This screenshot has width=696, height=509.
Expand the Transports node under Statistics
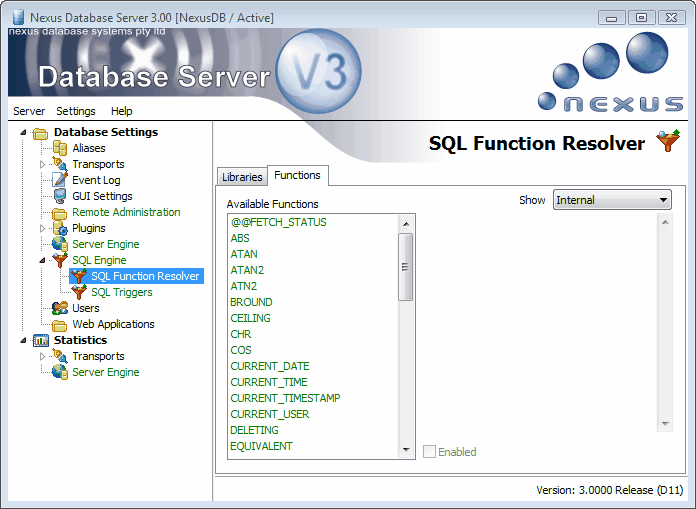43,356
